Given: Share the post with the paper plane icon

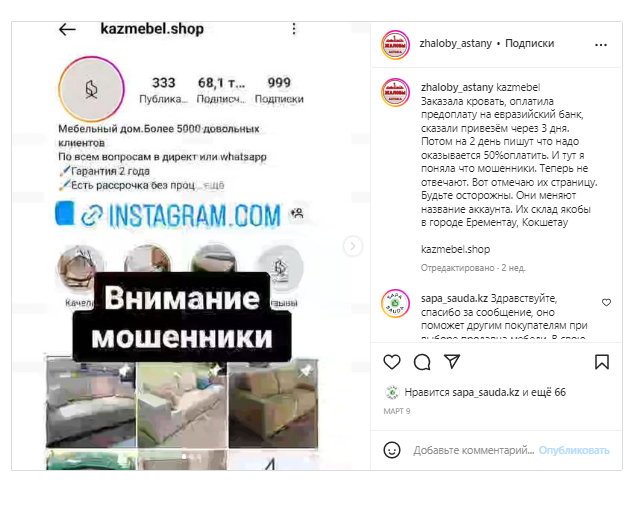Looking at the screenshot, I should click(x=452, y=362).
